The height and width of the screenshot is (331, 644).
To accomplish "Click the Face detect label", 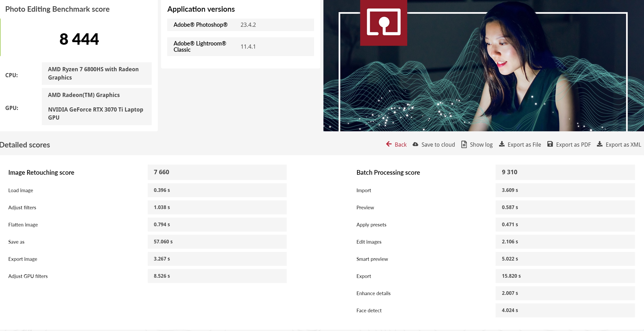I will 369,310.
